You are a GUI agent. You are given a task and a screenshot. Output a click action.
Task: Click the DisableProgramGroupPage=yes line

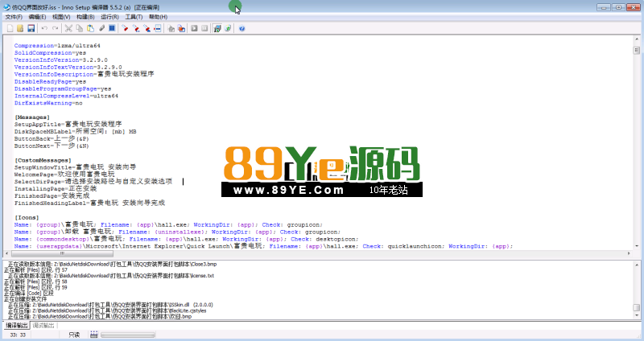(63, 88)
